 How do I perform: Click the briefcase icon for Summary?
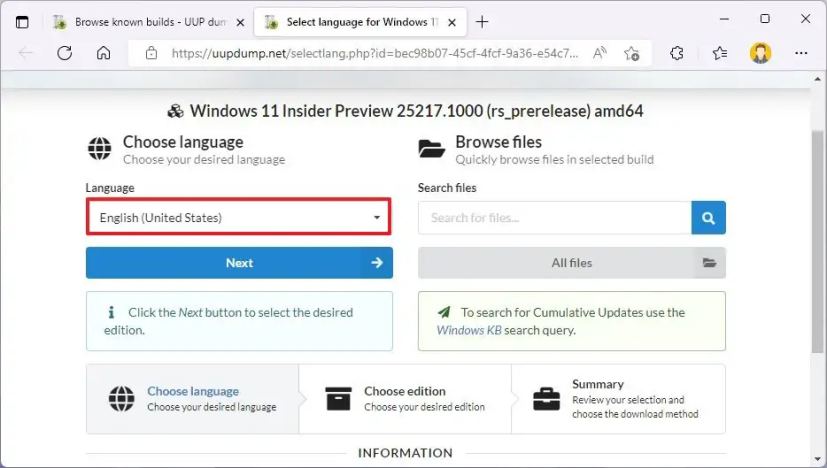(546, 399)
